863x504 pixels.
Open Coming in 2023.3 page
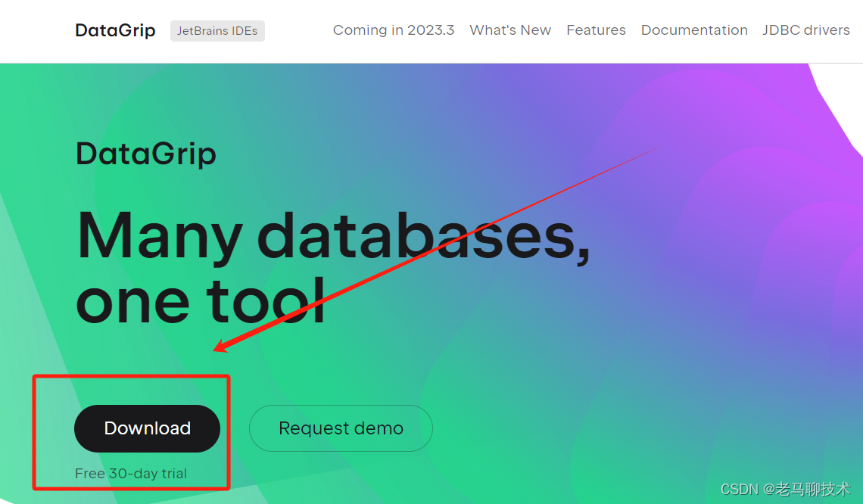click(x=394, y=30)
